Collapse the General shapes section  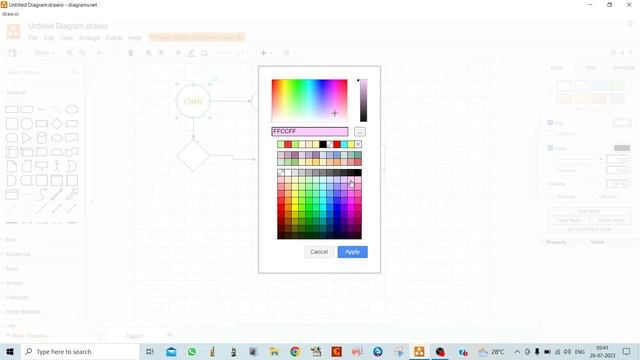pos(15,92)
